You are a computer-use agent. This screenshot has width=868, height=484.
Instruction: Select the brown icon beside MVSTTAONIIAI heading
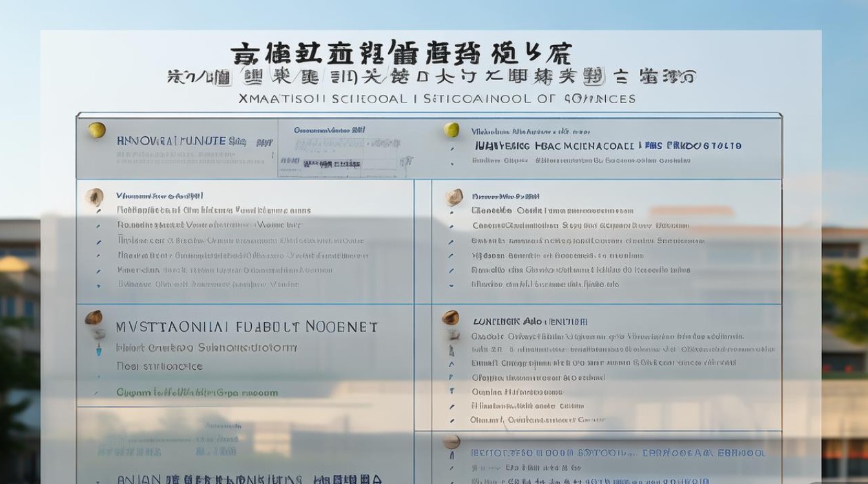94,318
